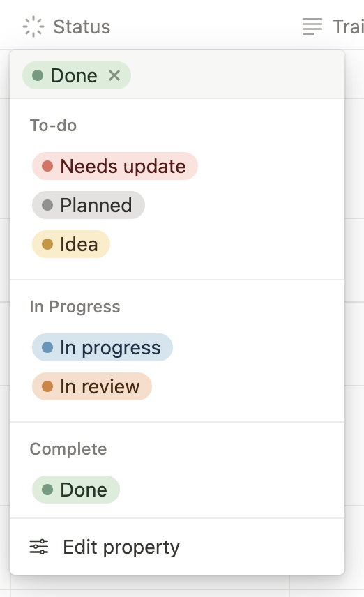
Task: Click the empty search area beside Done chip
Action: click(236, 75)
